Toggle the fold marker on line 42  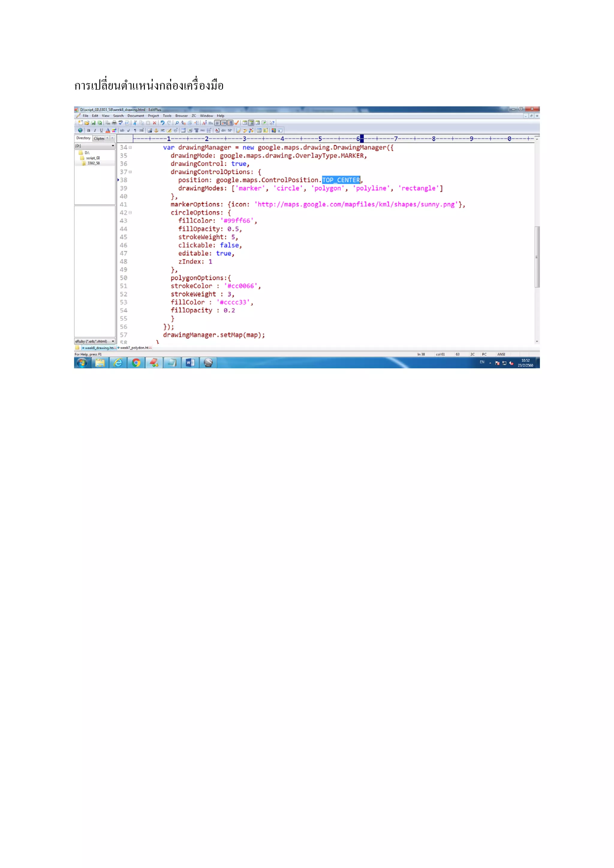[x=130, y=213]
